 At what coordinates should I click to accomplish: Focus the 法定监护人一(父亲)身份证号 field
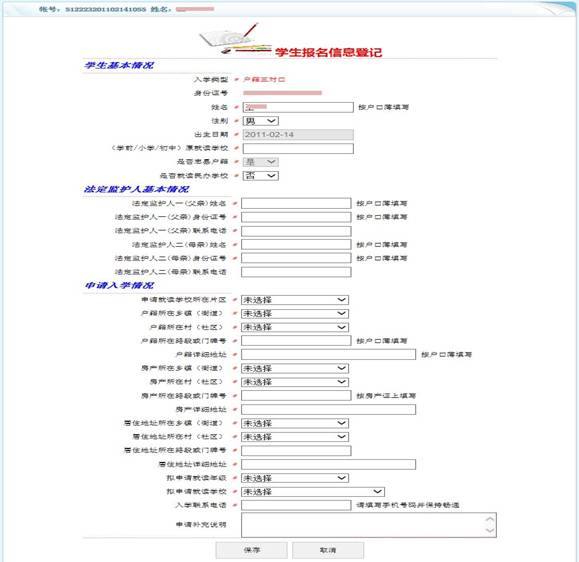pos(296,217)
